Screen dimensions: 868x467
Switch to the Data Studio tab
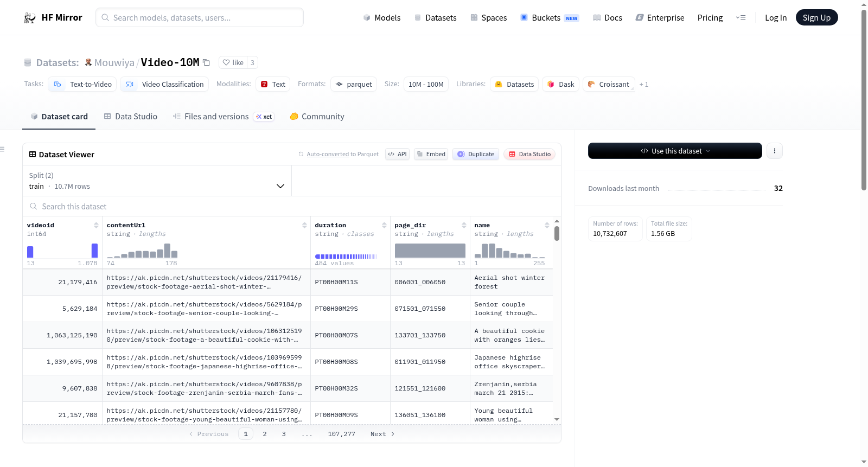[x=131, y=117]
